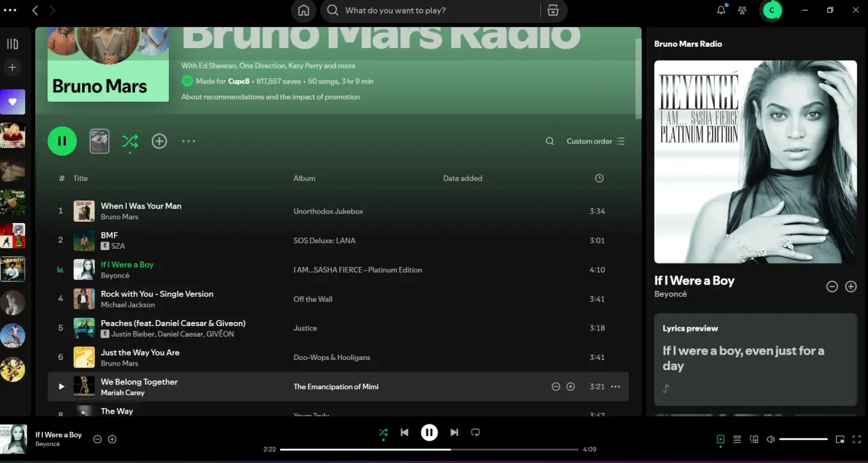Hide We Belong Together with the minus icon
The width and height of the screenshot is (868, 463).
pyautogui.click(x=556, y=386)
